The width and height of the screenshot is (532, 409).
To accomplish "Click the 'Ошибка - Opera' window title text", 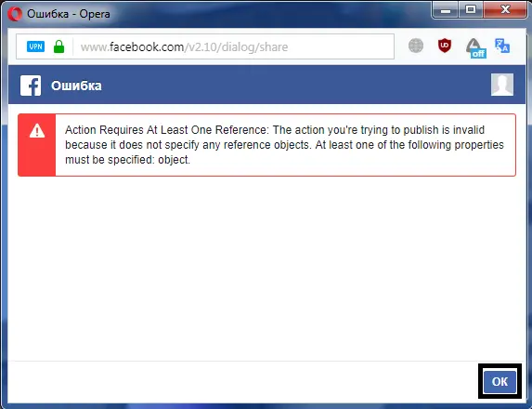I will tap(68, 14).
